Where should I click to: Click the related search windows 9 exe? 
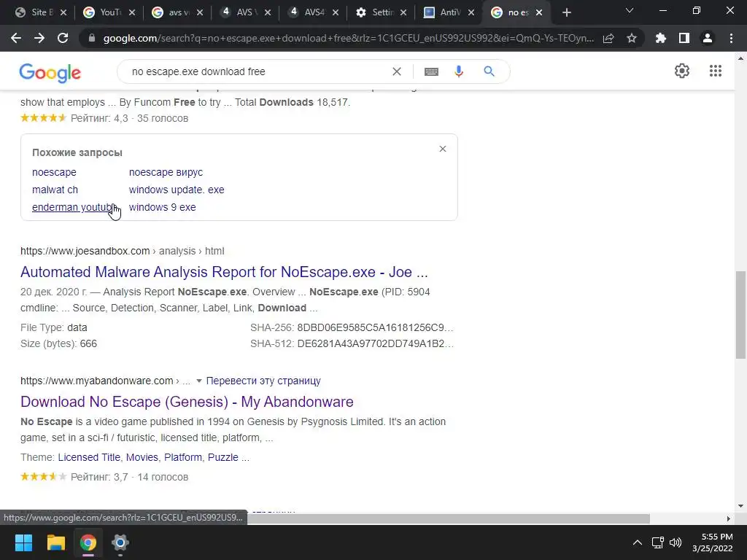coord(162,208)
